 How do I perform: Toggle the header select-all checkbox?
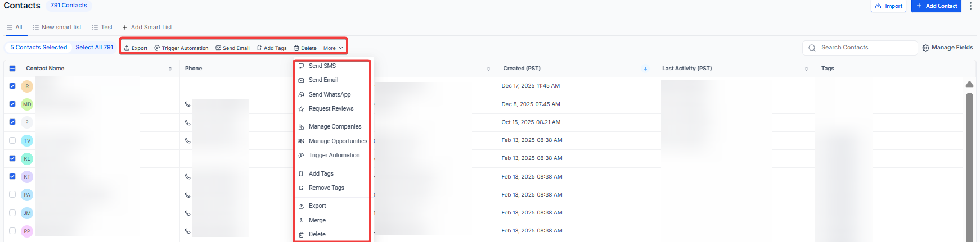(12, 69)
